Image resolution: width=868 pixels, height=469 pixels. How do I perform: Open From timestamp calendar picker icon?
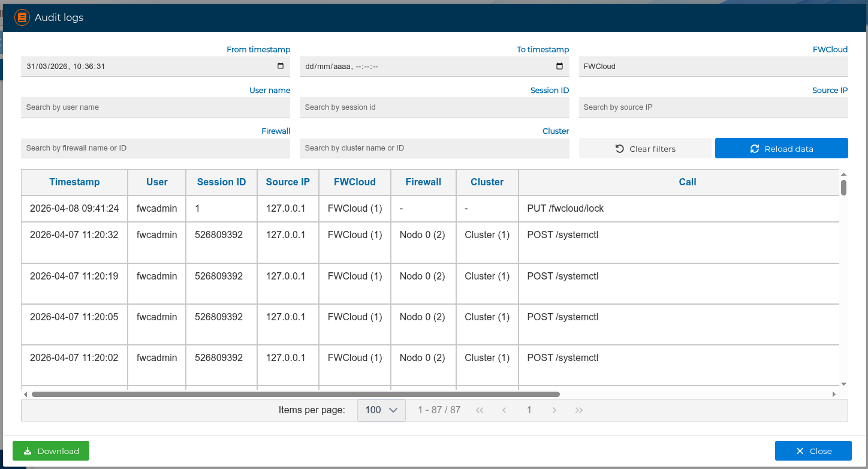pos(281,67)
